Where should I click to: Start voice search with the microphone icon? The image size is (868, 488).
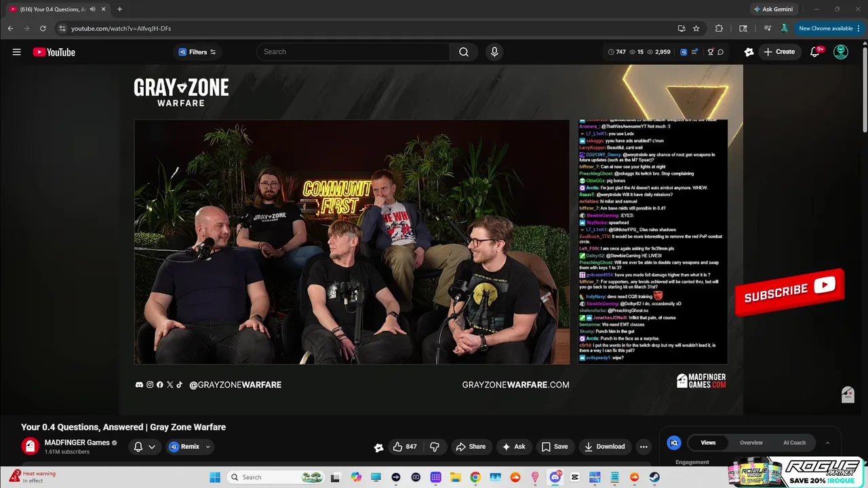pyautogui.click(x=494, y=52)
